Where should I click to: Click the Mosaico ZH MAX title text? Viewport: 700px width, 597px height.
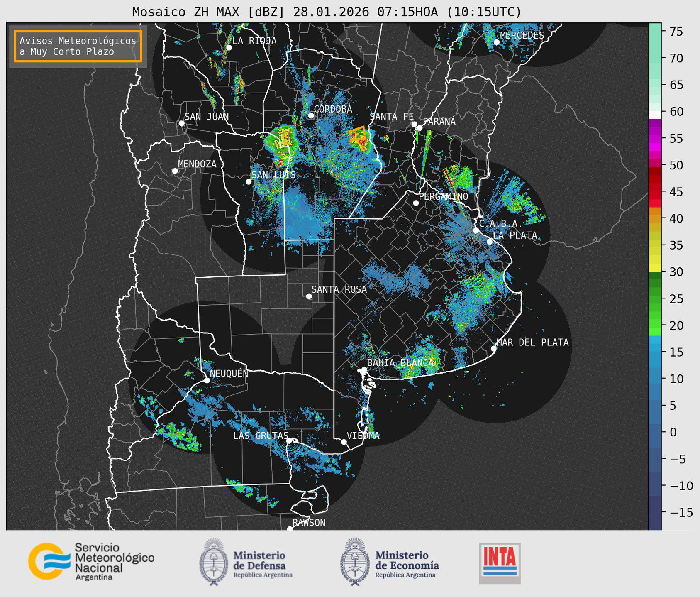pyautogui.click(x=327, y=12)
